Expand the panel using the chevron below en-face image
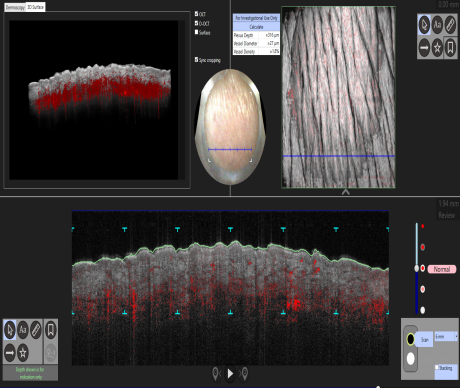The height and width of the screenshot is (388, 460). pos(345,192)
